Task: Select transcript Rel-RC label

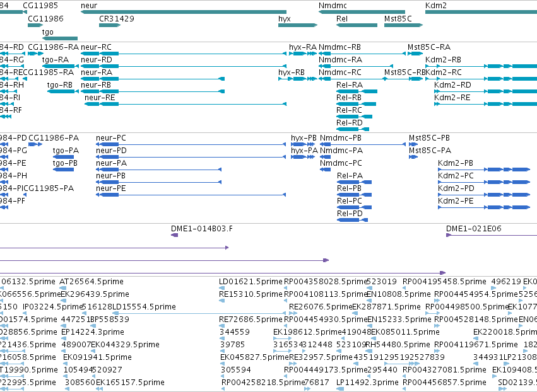Action: click(x=349, y=110)
